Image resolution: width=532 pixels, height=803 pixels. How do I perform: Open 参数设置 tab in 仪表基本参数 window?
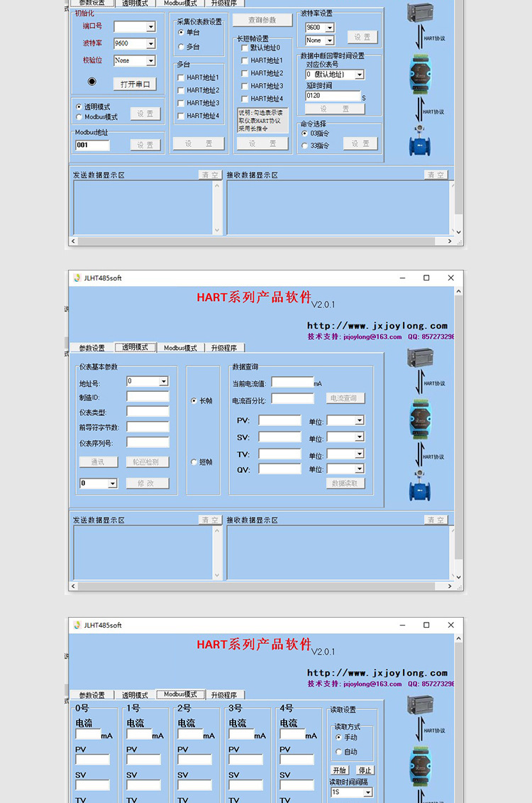92,348
